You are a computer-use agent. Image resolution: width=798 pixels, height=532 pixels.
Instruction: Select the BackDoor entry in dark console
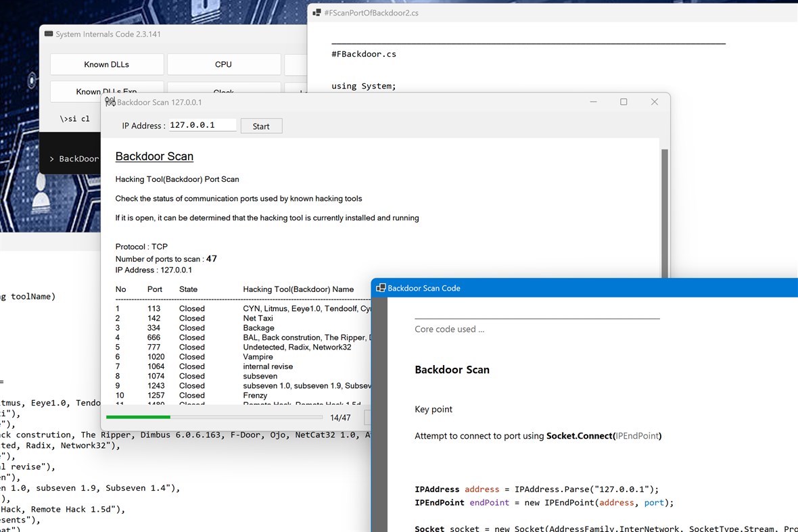[76, 158]
